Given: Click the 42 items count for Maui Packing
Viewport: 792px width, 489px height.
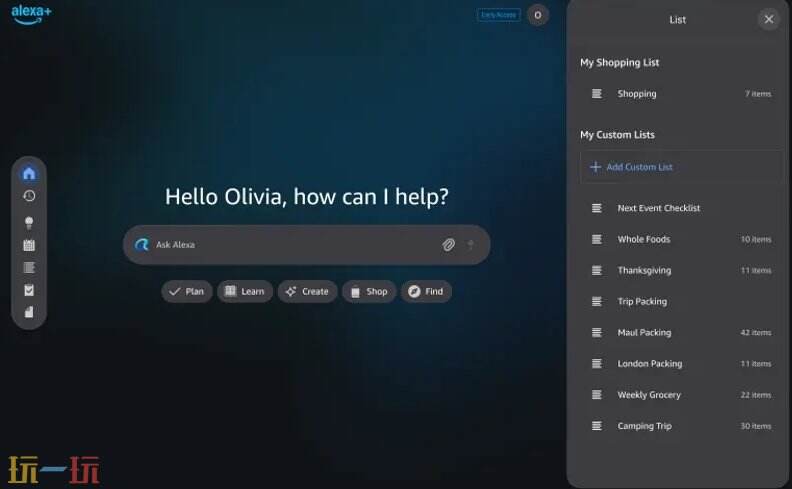Looking at the screenshot, I should pyautogui.click(x=756, y=332).
